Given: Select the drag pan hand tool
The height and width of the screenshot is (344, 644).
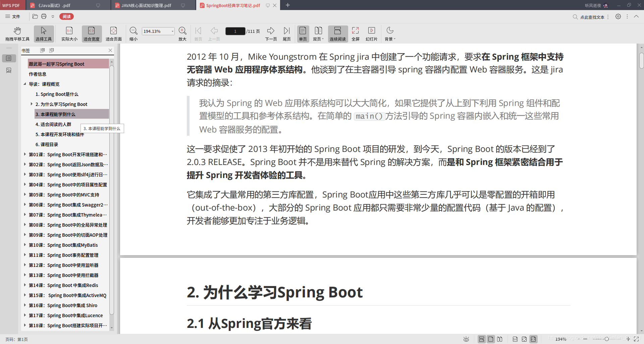Looking at the screenshot, I should [17, 34].
